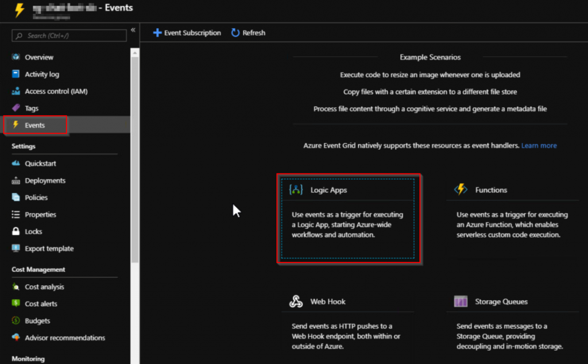Click the Web Hook icon
The width and height of the screenshot is (588, 364).
pos(296,301)
